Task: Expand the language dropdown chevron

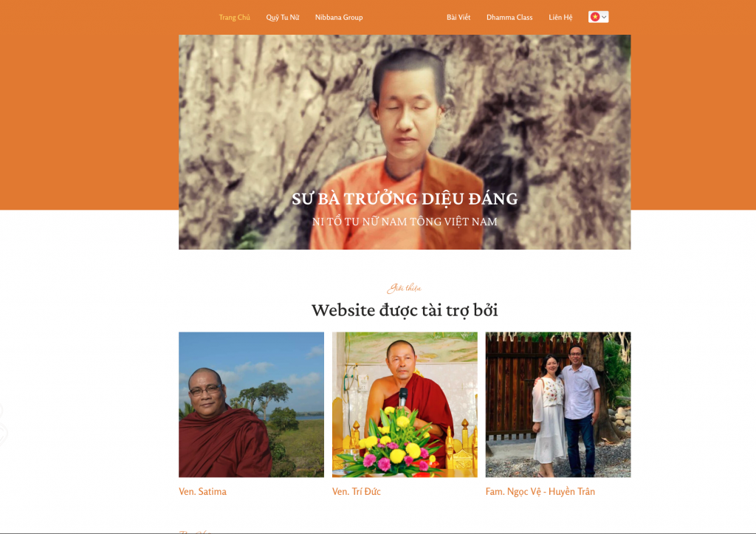Action: (x=604, y=18)
